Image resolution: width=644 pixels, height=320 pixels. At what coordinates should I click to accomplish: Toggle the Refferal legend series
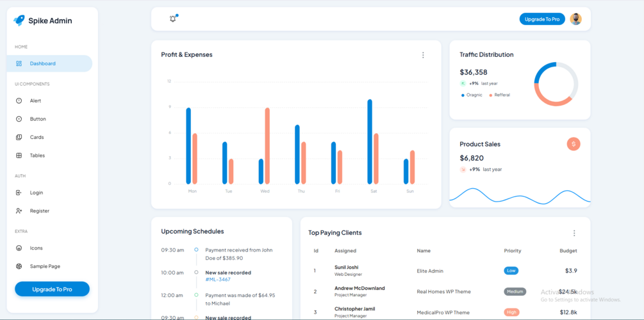pyautogui.click(x=499, y=95)
